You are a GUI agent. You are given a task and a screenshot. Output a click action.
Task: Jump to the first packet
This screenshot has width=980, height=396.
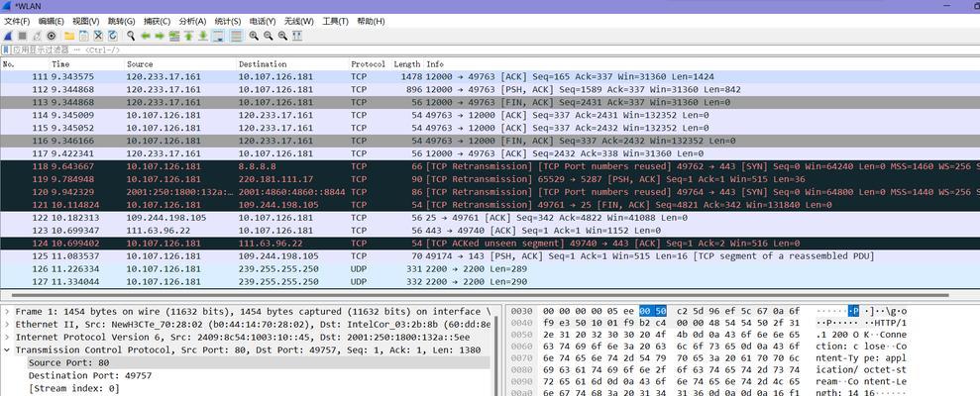click(x=188, y=36)
